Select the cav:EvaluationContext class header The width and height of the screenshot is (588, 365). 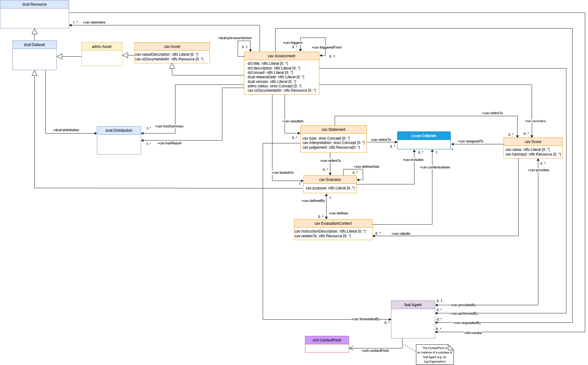333,224
